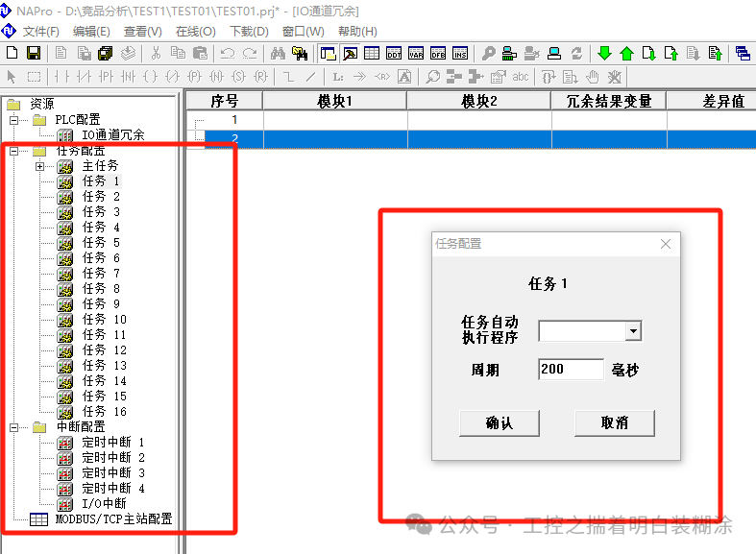
Task: Open the DDT table icon
Action: point(394,53)
